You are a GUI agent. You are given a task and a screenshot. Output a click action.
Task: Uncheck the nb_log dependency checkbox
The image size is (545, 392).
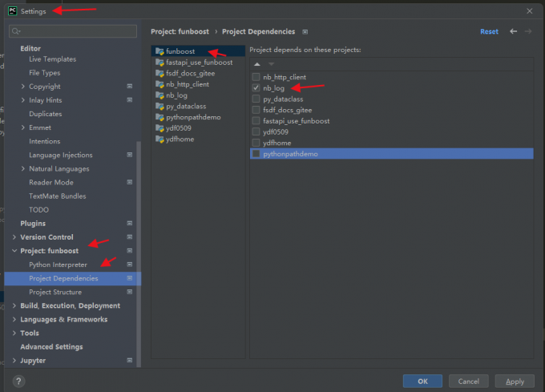pos(256,88)
